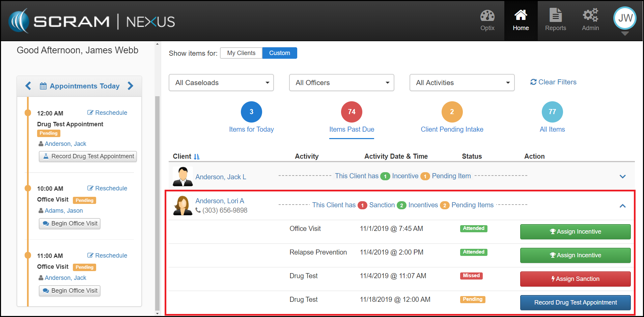This screenshot has width=644, height=317.
Task: Click the Clear Filters link
Action: tap(553, 82)
